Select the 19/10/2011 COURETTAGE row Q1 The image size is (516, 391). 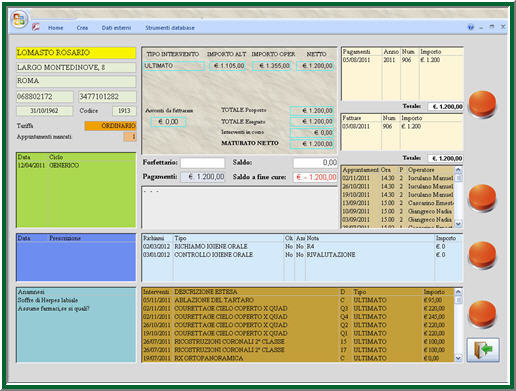(x=298, y=333)
